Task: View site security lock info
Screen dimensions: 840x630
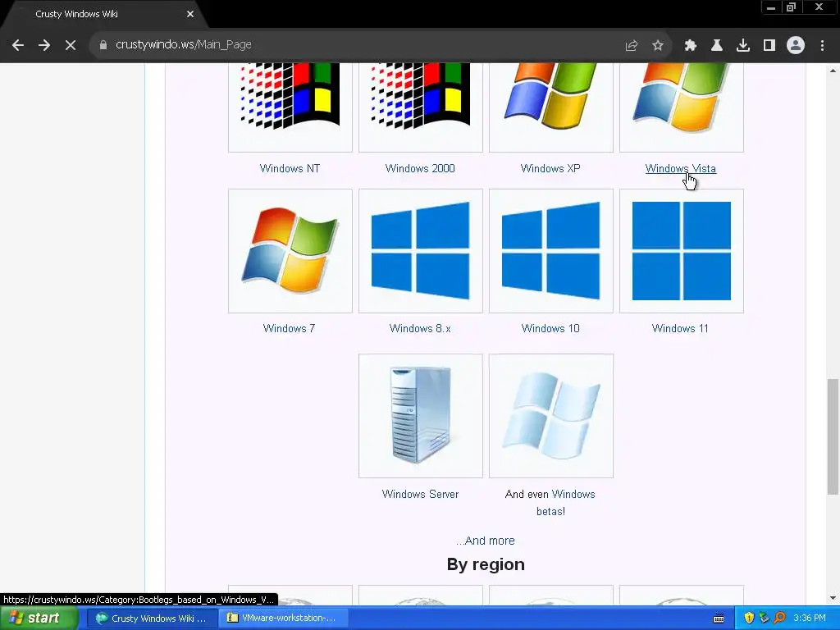Action: coord(103,45)
